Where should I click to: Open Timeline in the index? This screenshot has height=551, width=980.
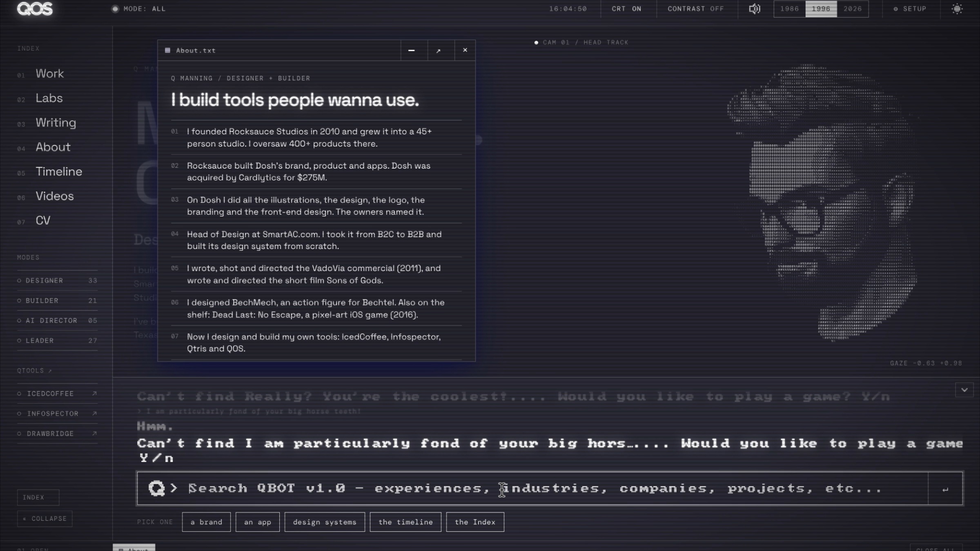[59, 171]
